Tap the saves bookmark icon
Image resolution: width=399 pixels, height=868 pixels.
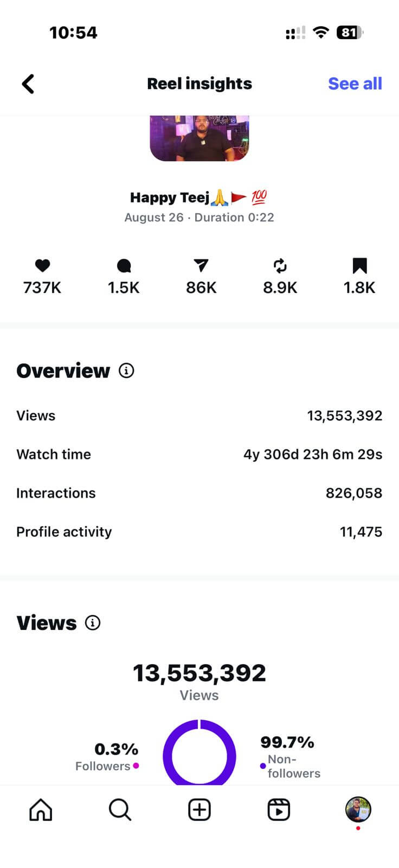click(359, 265)
